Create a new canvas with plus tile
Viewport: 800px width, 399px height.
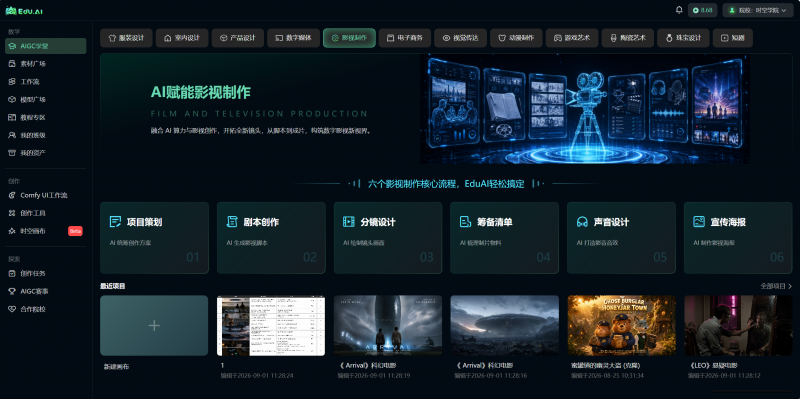pos(154,326)
